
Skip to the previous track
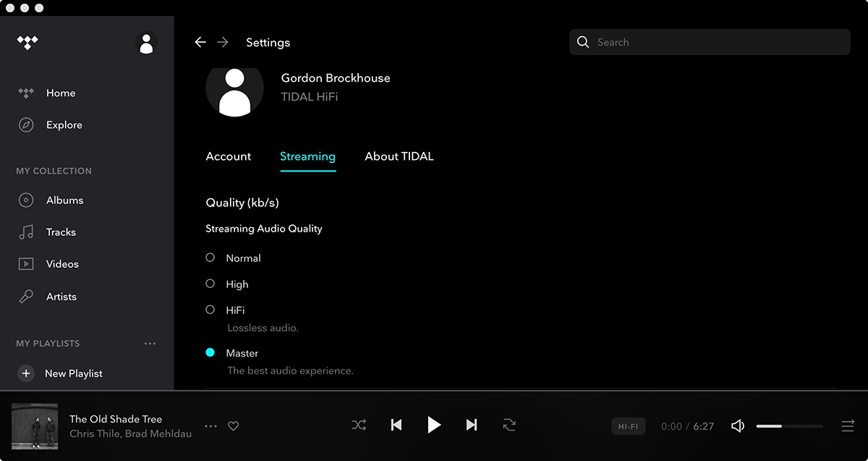click(396, 425)
